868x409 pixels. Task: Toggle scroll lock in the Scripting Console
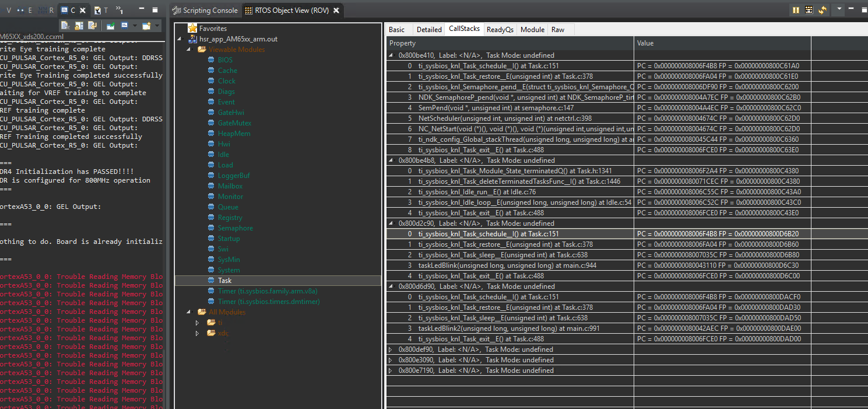(x=79, y=25)
